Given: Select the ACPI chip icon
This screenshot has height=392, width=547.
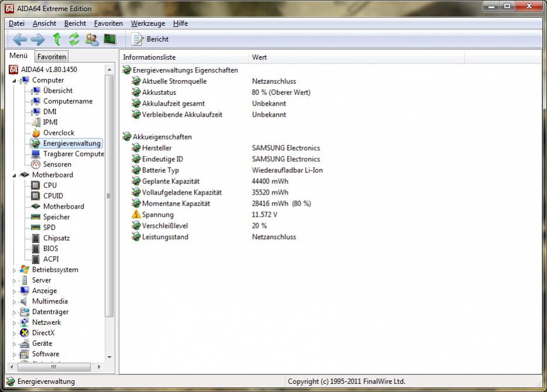Looking at the screenshot, I should [36, 259].
